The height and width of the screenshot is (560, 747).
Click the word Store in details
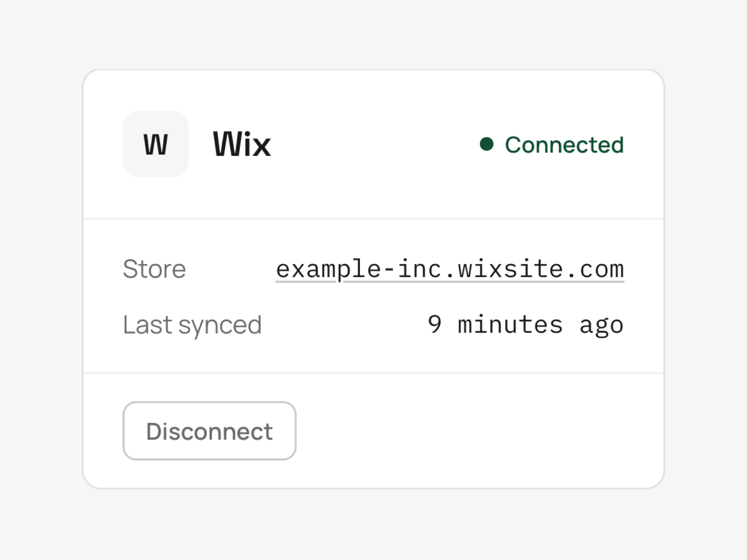[155, 269]
